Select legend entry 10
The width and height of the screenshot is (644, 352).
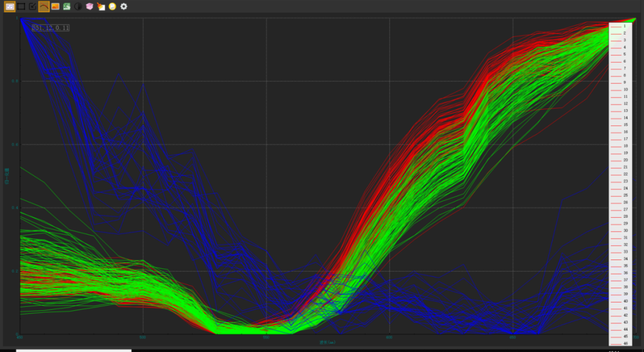(620, 89)
